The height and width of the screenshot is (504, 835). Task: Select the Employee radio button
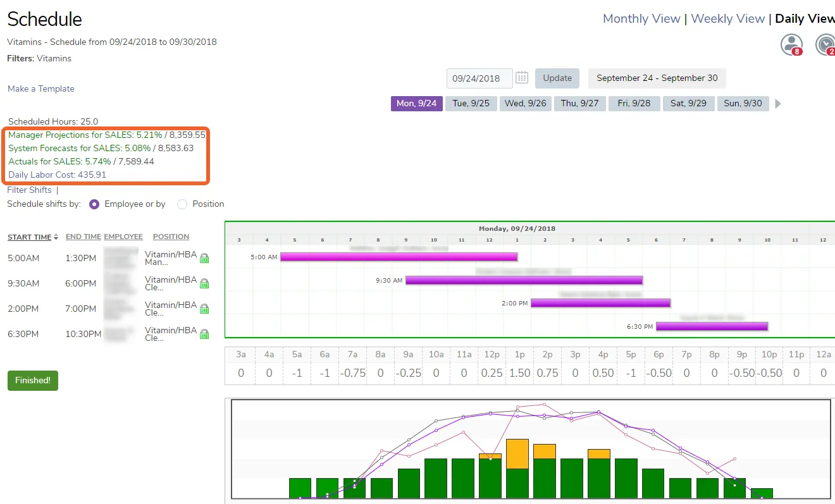pyautogui.click(x=94, y=204)
